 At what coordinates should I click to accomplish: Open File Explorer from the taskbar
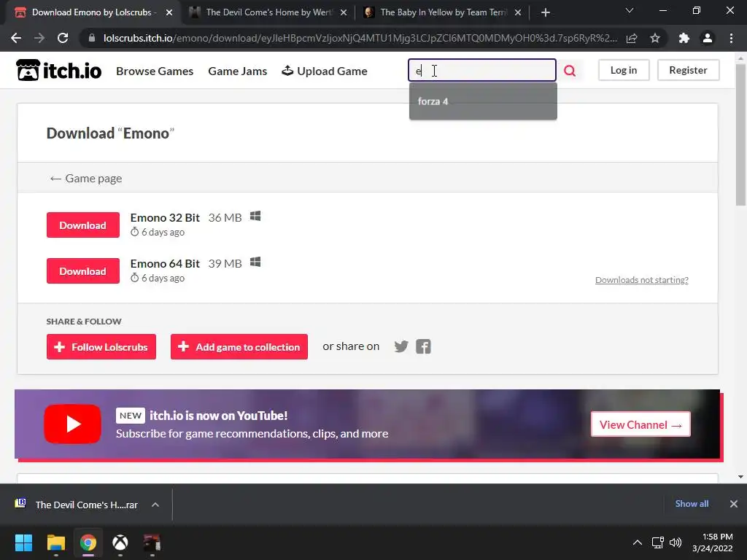tap(55, 542)
